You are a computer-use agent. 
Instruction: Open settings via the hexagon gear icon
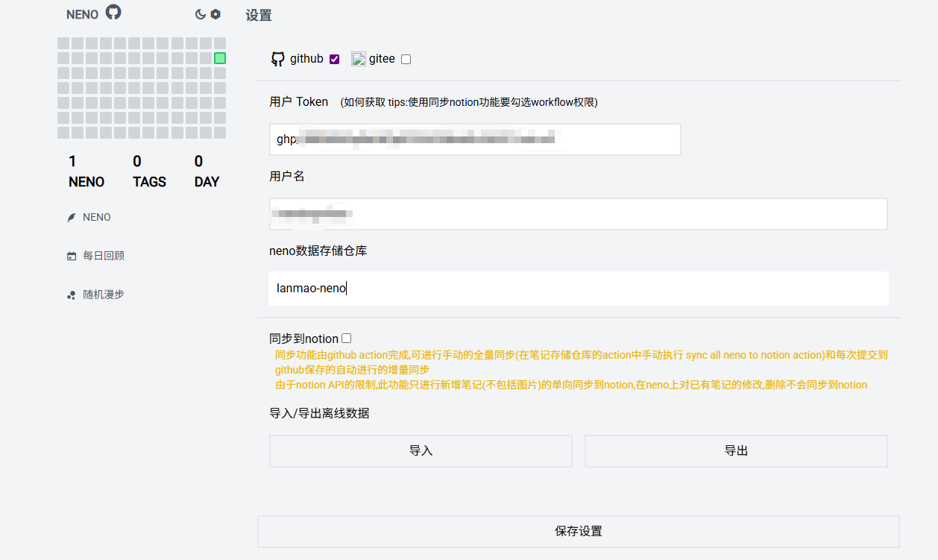click(215, 14)
